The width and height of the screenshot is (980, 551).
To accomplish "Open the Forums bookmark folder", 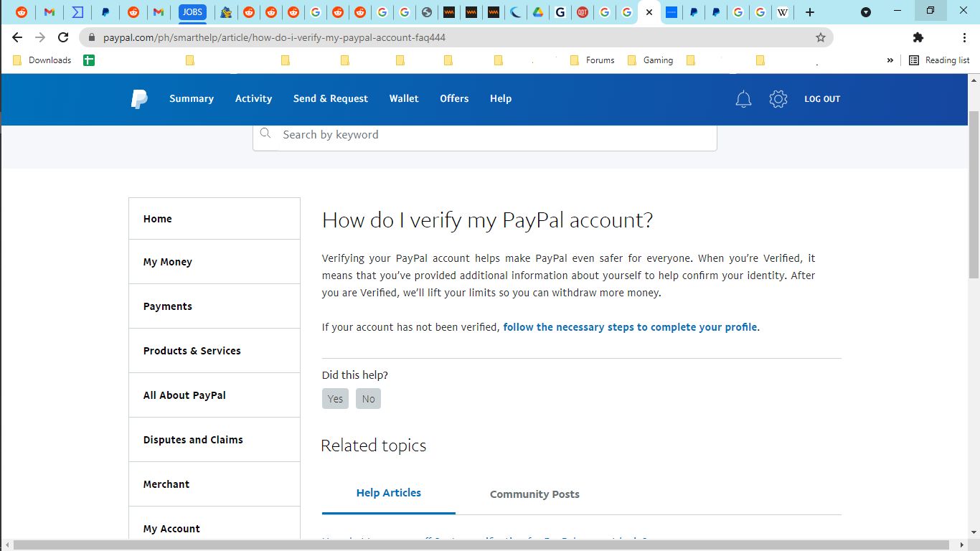I will [593, 60].
